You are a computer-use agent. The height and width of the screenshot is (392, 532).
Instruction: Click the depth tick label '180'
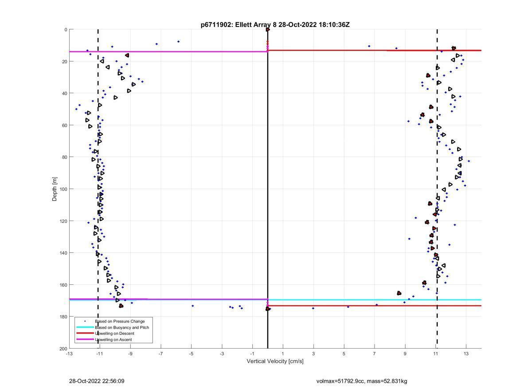(63, 317)
